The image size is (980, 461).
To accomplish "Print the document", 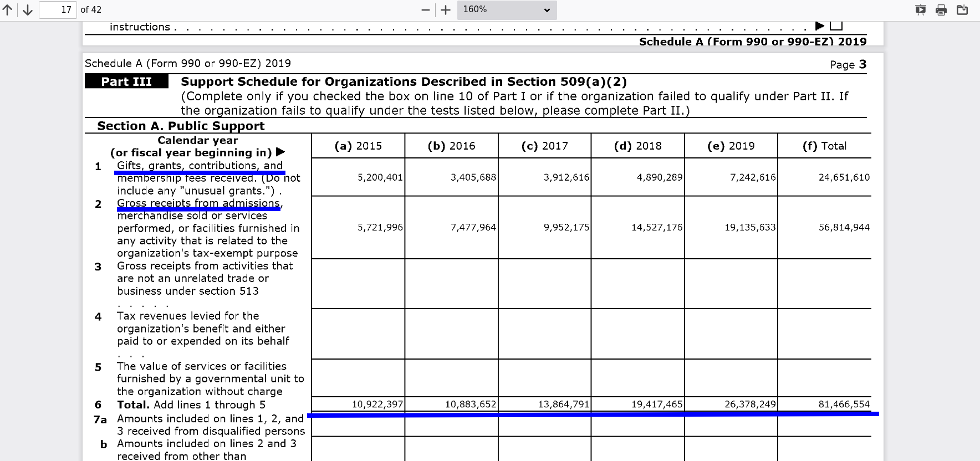I will coord(941,10).
